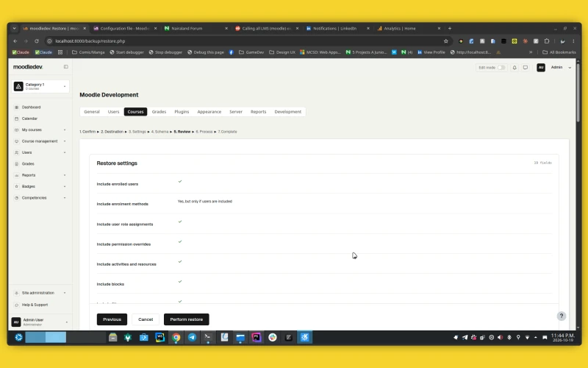Open Telegram from the taskbar
The height and width of the screenshot is (368, 588).
(192, 337)
